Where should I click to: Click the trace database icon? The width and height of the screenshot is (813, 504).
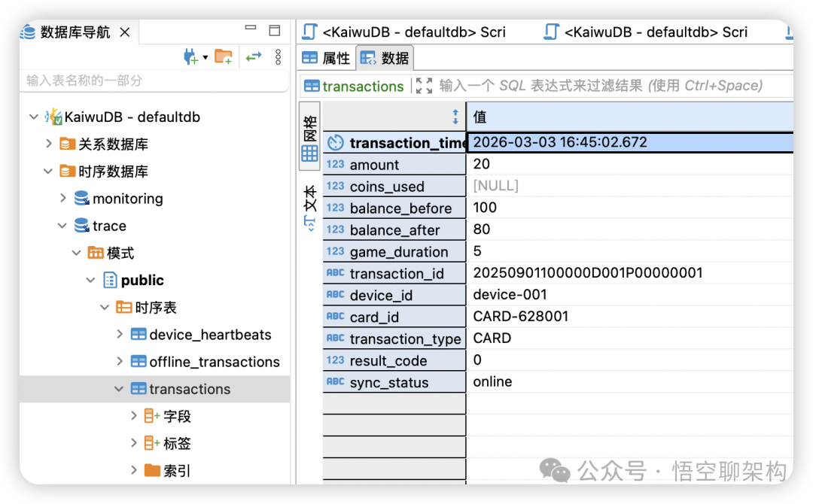(81, 226)
